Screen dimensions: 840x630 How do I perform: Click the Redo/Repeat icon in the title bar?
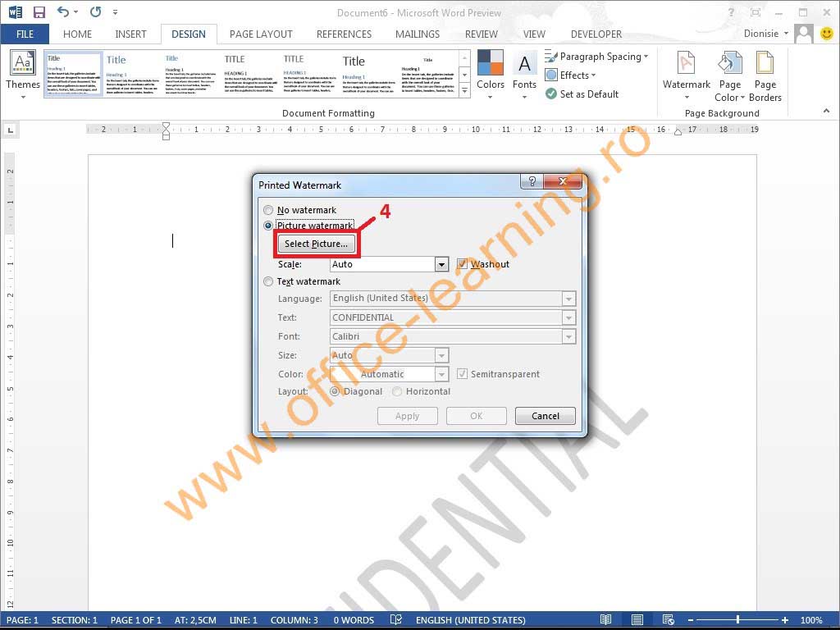click(x=95, y=11)
